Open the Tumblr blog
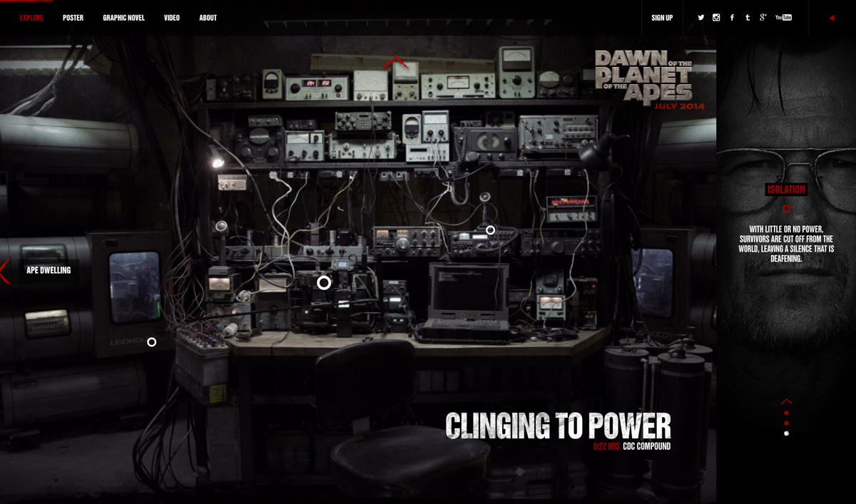Screen dimensions: 856x504 coord(748,18)
